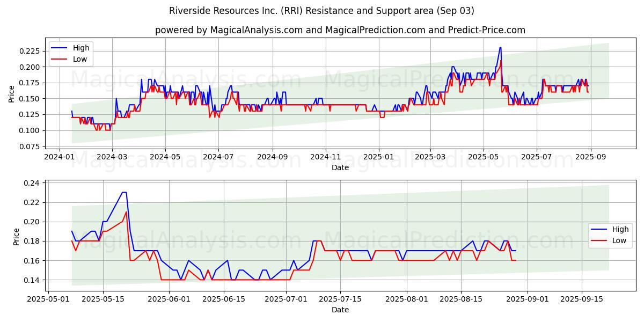The height and width of the screenshot is (322, 644).
Task: Click the '0.14' bottom chart y-axis label
Action: 31,280
